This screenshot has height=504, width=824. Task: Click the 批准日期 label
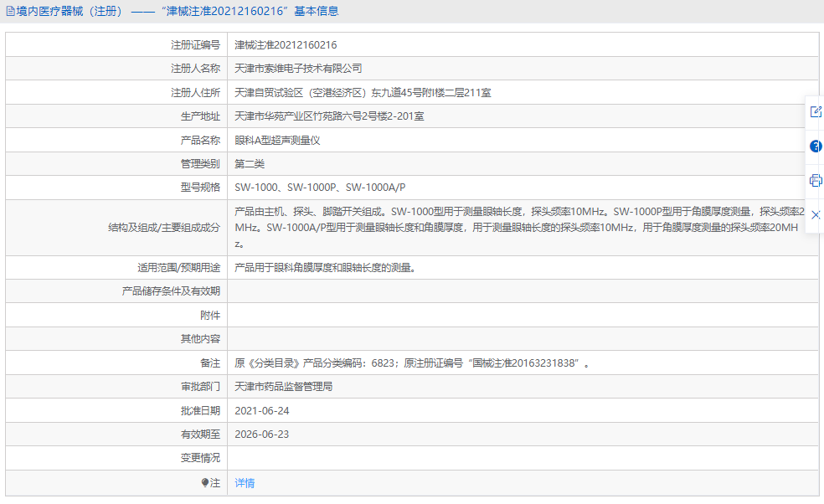pos(200,411)
